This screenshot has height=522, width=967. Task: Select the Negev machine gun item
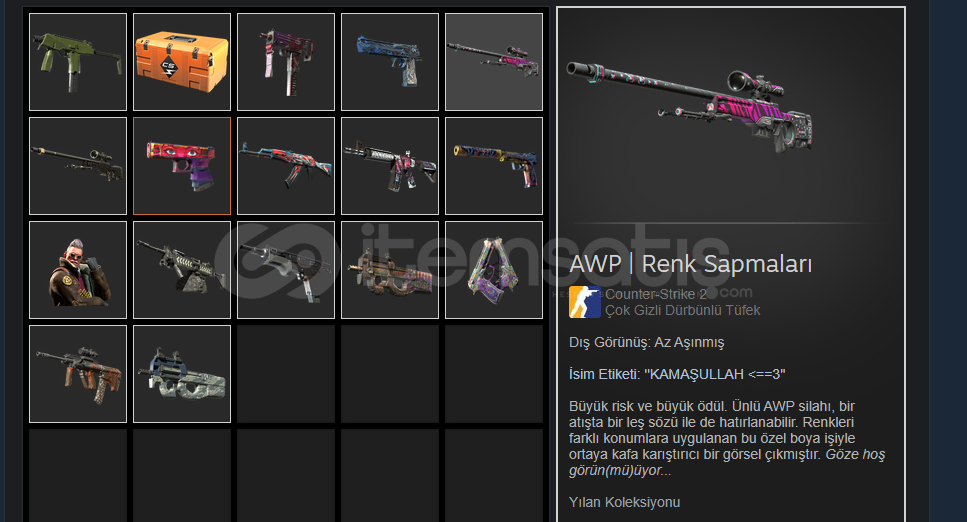click(x=182, y=270)
